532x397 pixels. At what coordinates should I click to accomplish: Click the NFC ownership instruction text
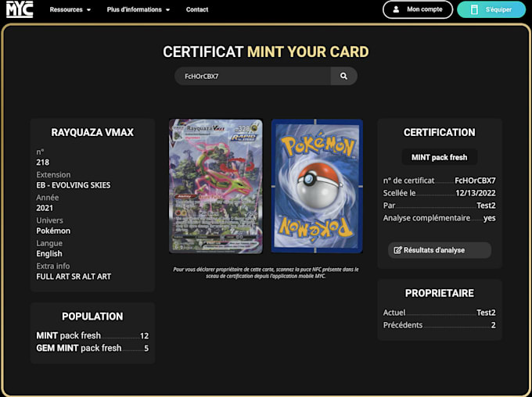(x=266, y=273)
